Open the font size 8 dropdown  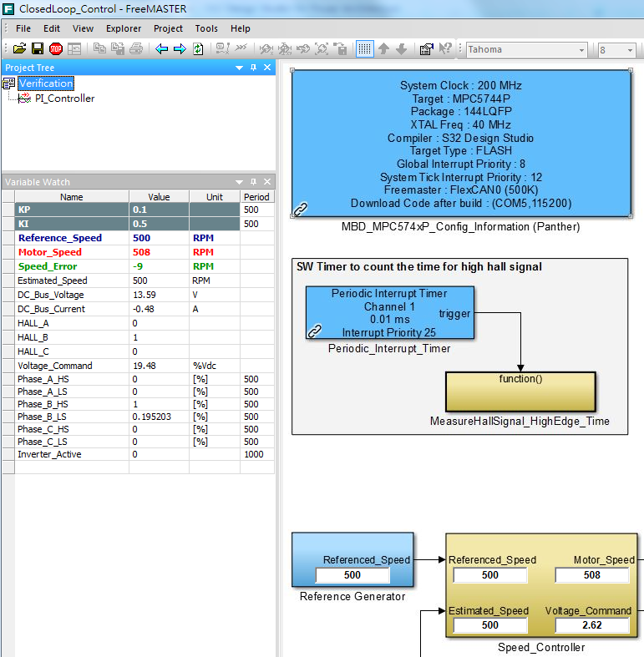[630, 50]
